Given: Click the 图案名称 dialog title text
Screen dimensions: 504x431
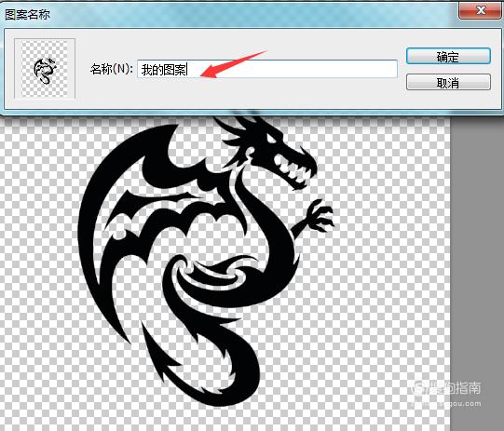Looking at the screenshot, I should point(28,15).
